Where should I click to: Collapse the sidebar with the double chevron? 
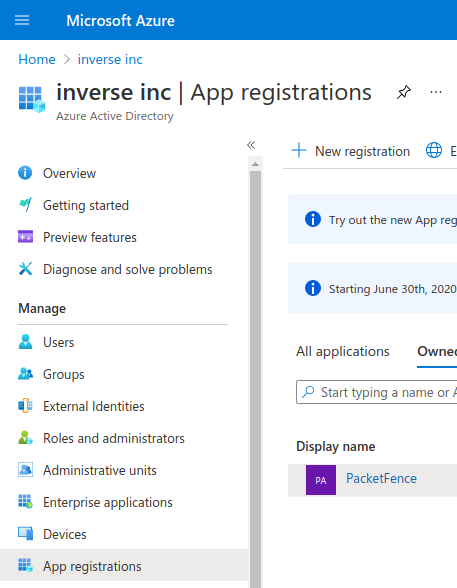coord(251,145)
